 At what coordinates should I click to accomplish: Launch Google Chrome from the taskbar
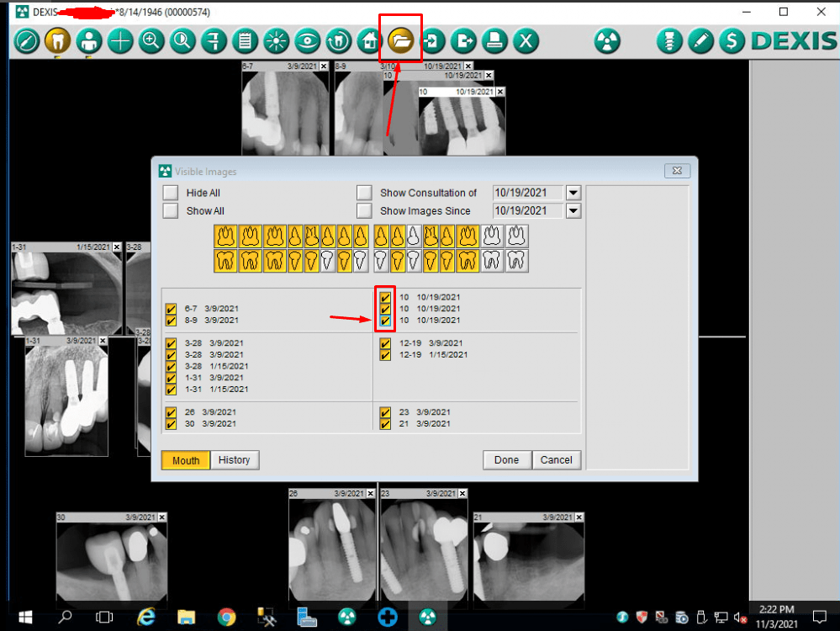click(227, 617)
